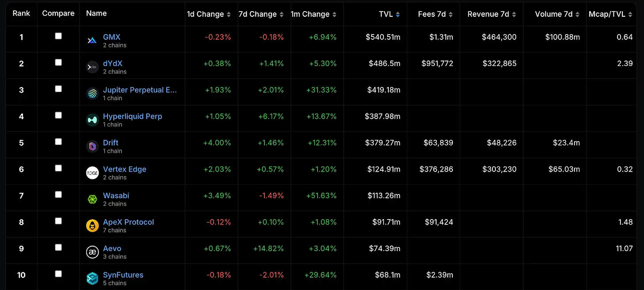Enable compare checkbox for Aevo

(x=58, y=247)
